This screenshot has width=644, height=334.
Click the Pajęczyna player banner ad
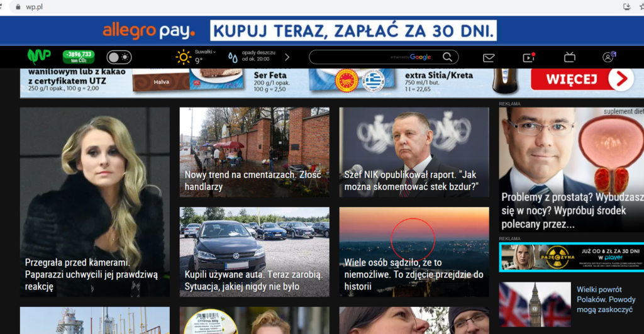[x=571, y=257]
